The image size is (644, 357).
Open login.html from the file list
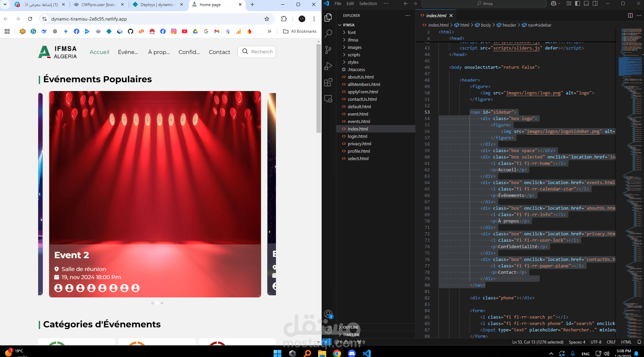click(x=357, y=137)
